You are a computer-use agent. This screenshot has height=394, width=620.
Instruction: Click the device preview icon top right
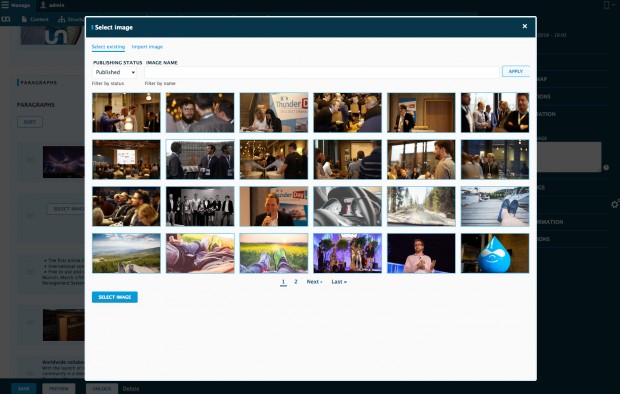pos(606,5)
